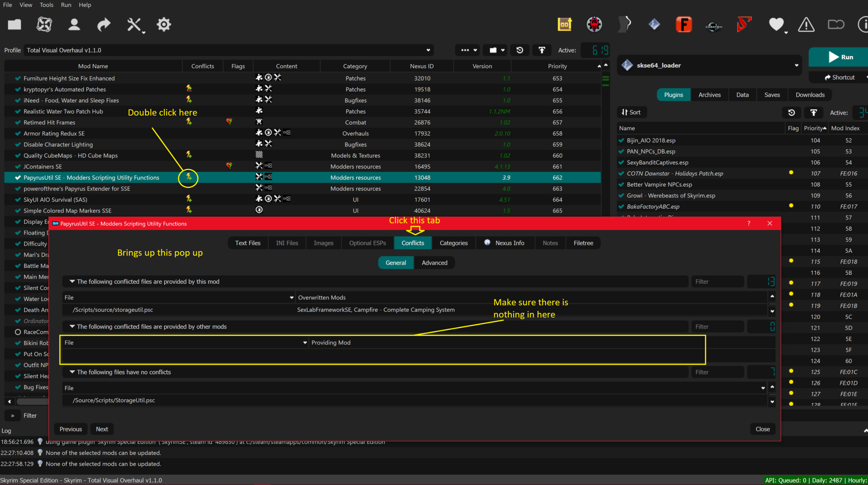Toggle the SkyUI AIO Survival (SAS) mod checkbox

(x=18, y=200)
